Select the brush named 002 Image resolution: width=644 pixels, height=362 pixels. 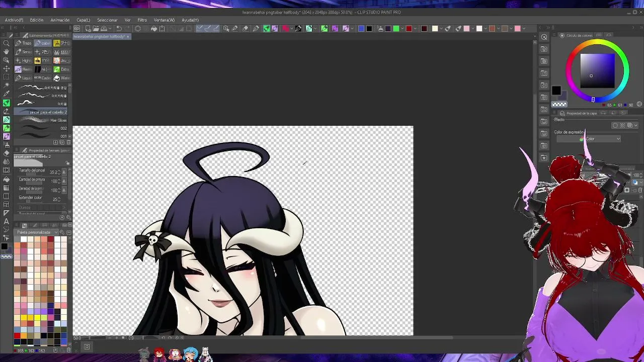(x=41, y=128)
